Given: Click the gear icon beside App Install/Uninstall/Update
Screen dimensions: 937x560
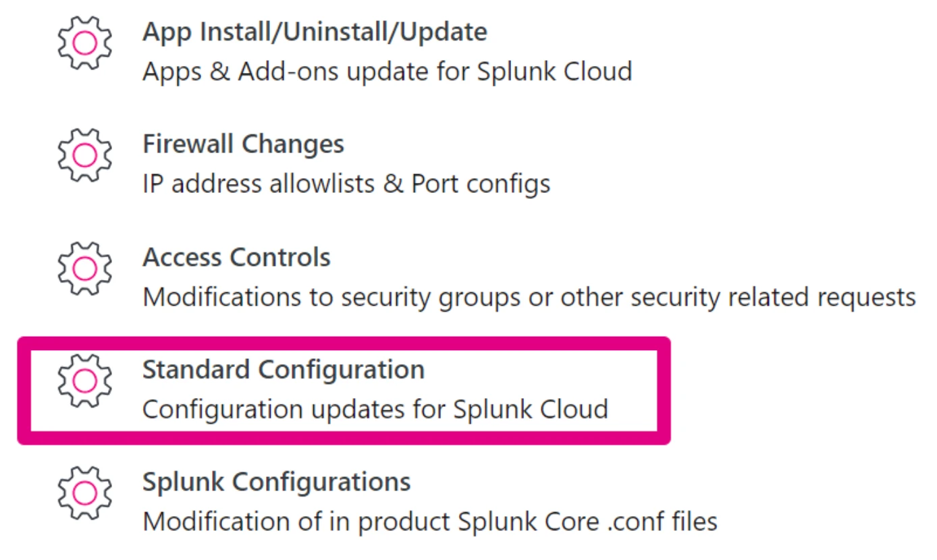Looking at the screenshot, I should tap(84, 43).
